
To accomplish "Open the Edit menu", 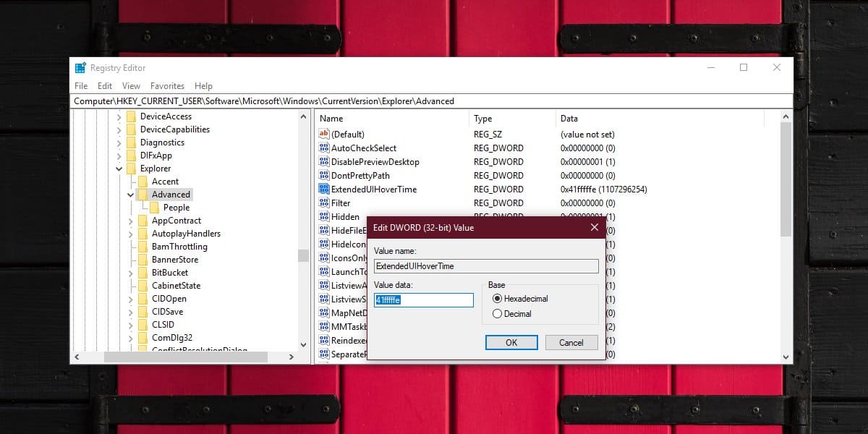I will 105,86.
